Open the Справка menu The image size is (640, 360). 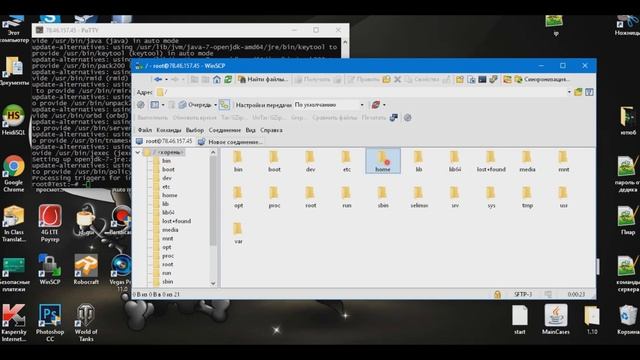click(x=271, y=130)
